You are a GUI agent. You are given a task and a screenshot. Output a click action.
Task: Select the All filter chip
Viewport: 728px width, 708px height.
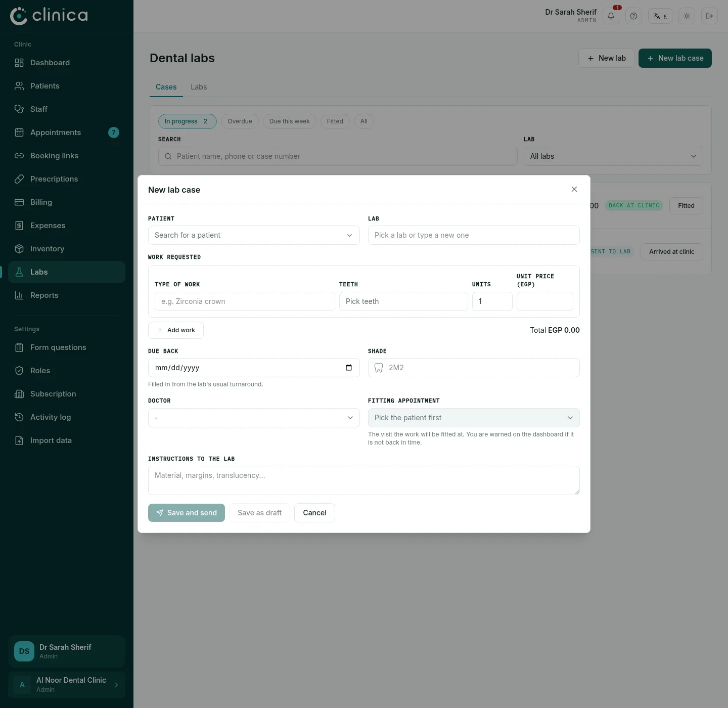tap(364, 121)
